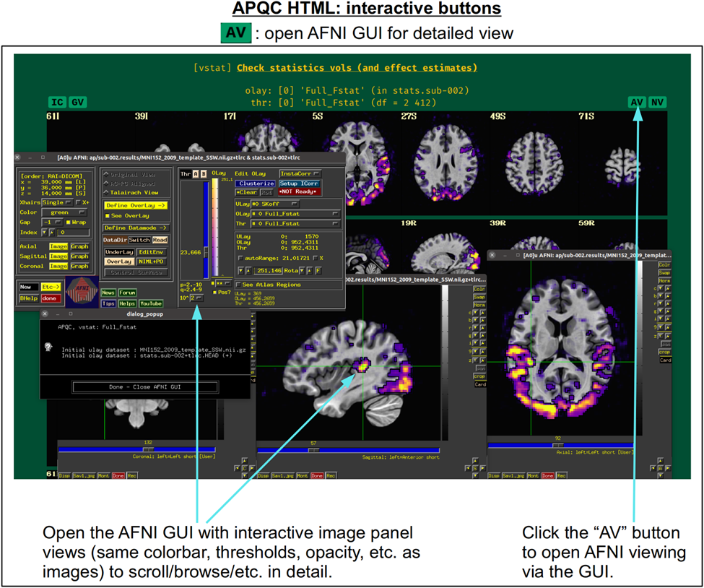Click 'Done - Close AFNI GUI' button
The image size is (704, 588).
(145, 386)
